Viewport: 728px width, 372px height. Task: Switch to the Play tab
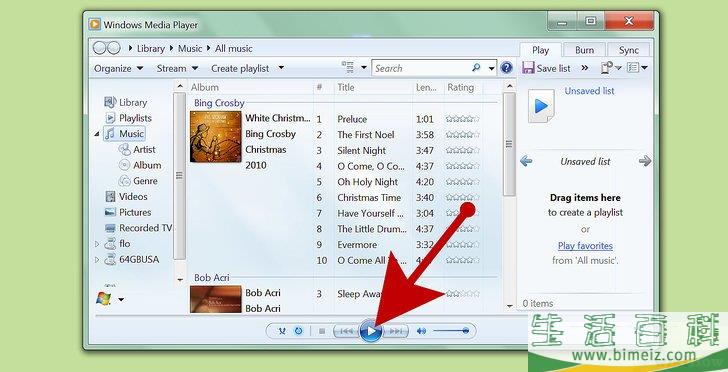point(540,50)
